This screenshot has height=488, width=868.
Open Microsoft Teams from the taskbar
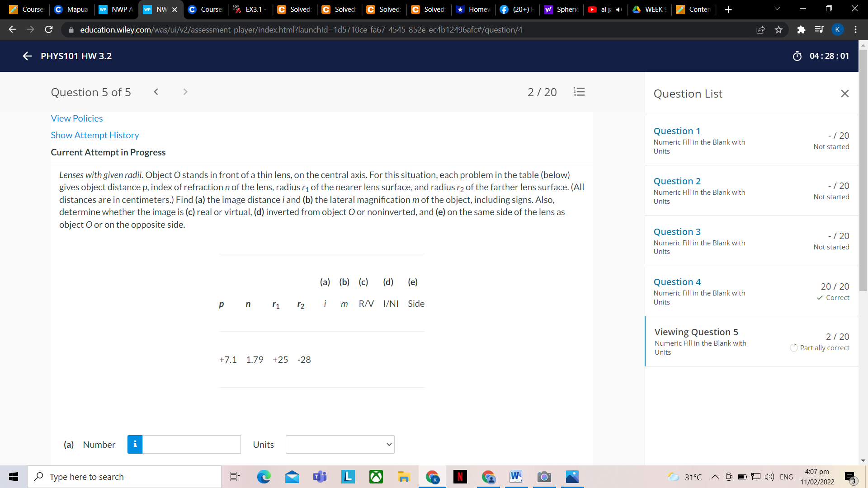(320, 477)
